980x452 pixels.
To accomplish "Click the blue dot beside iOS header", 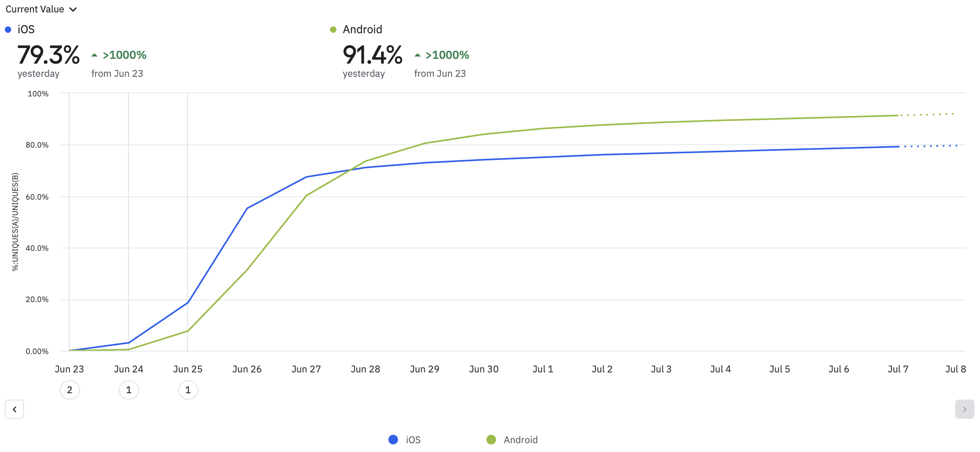I will [x=8, y=30].
